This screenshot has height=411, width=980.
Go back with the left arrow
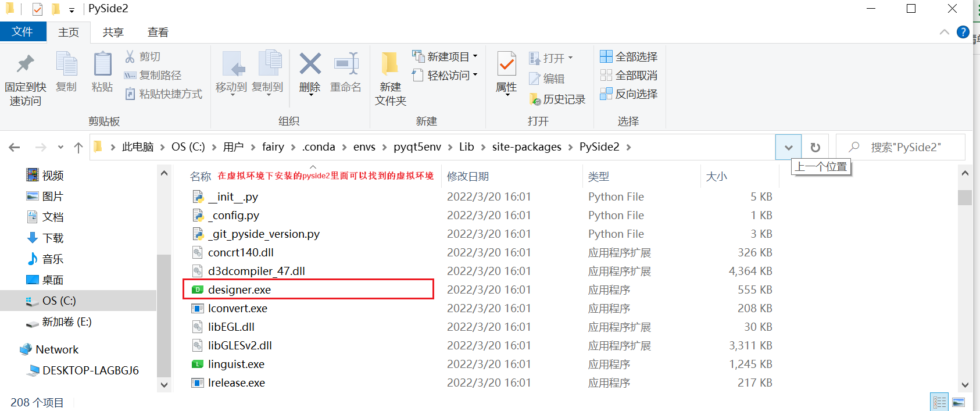coord(15,147)
